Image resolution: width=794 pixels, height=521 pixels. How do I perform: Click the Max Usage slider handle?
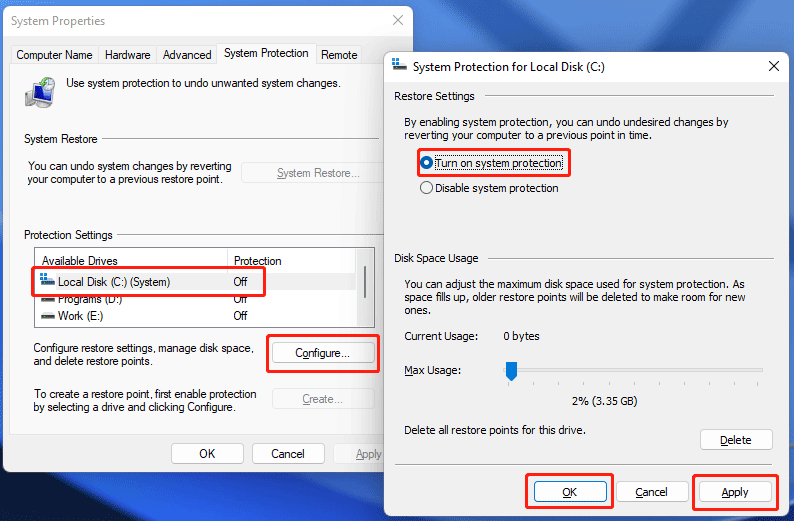pos(511,371)
